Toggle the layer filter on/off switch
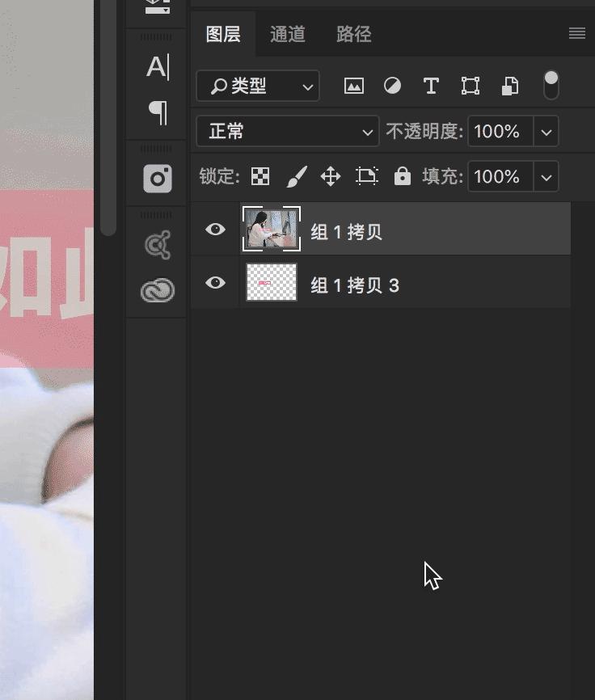Image resolution: width=595 pixels, height=700 pixels. (x=551, y=85)
